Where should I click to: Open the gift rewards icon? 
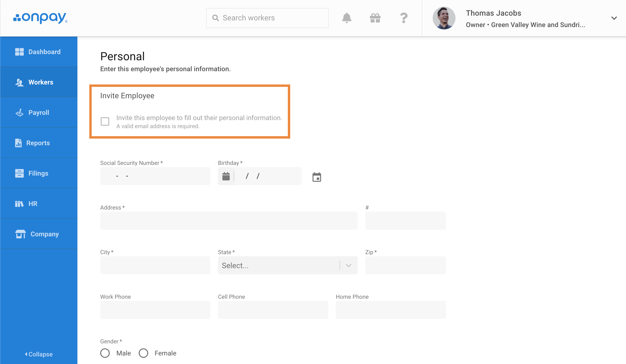click(375, 18)
